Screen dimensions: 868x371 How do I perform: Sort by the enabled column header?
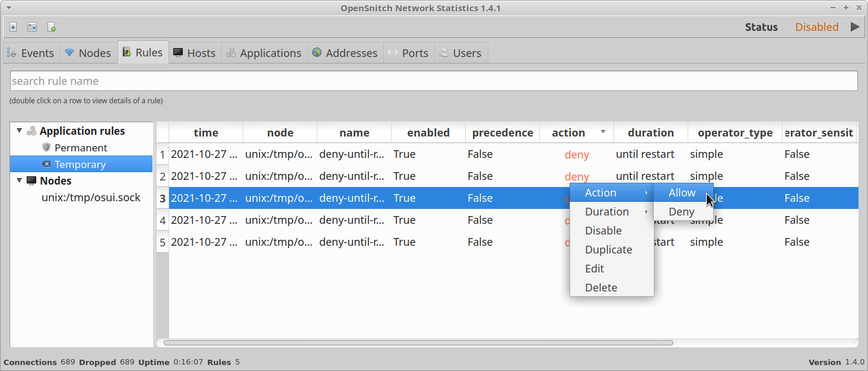[x=428, y=133]
